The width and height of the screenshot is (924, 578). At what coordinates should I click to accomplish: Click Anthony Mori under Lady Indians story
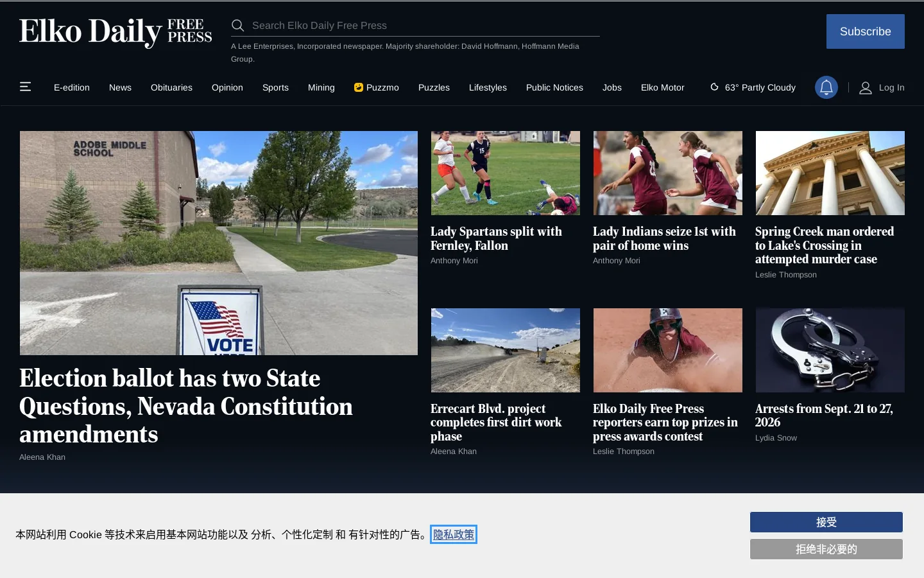pos(617,261)
